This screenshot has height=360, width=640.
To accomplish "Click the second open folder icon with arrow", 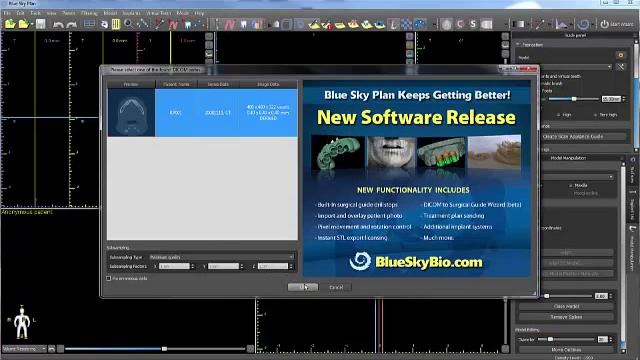I will click(x=23, y=24).
